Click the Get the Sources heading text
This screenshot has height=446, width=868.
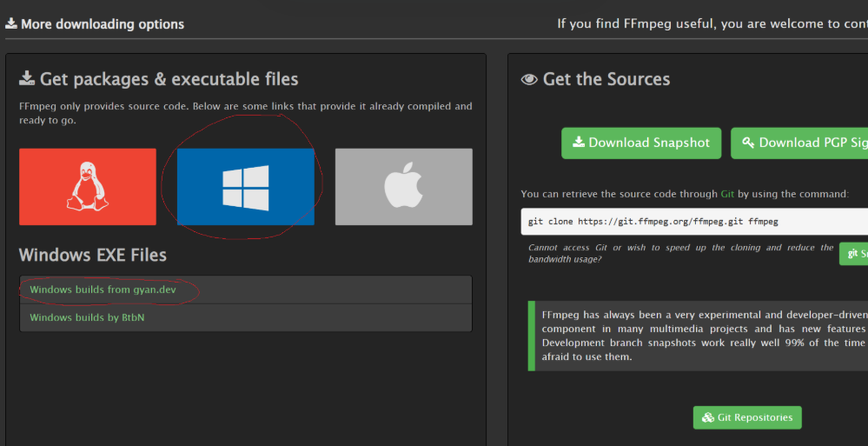606,79
